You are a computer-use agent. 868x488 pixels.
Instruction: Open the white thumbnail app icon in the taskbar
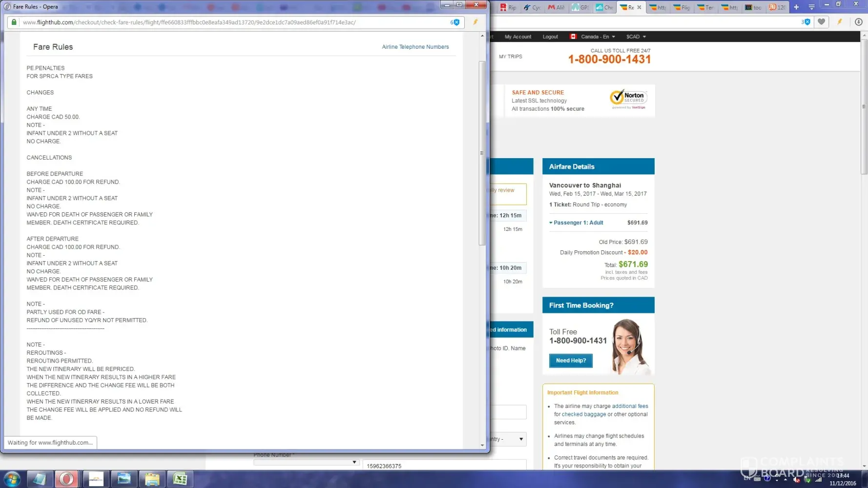[x=96, y=479]
